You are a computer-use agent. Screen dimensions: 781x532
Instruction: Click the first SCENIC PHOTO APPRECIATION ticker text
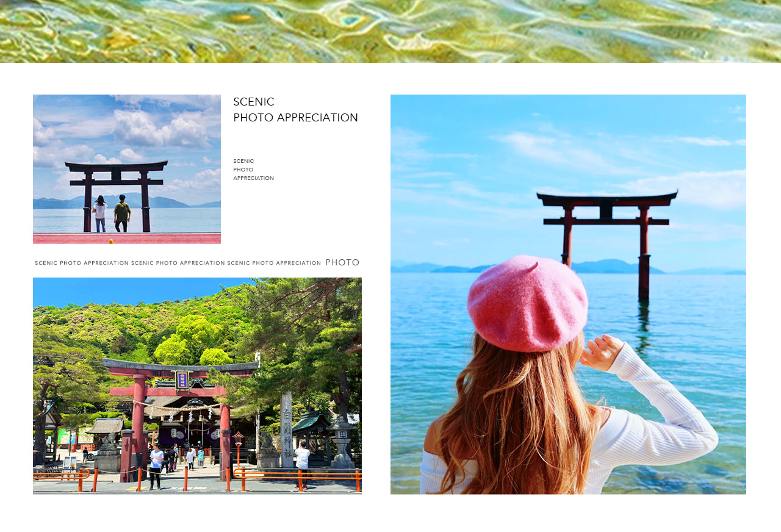(82, 262)
